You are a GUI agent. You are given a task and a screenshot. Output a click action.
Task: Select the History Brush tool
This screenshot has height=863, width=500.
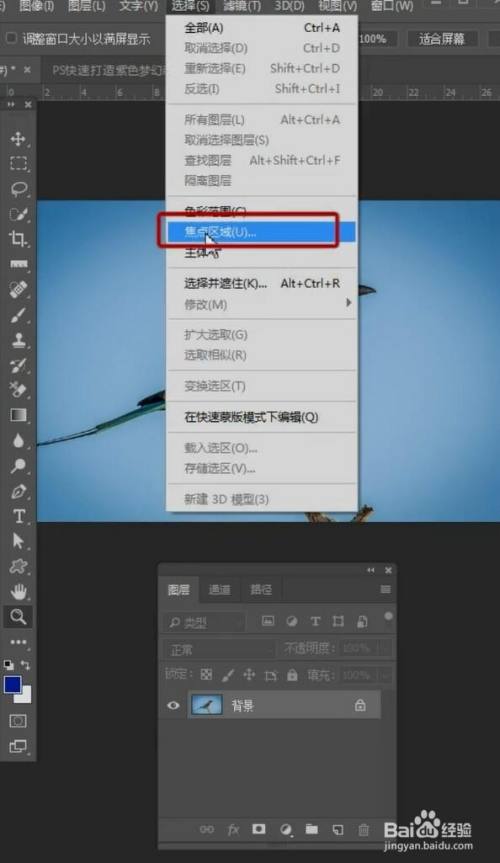[18, 365]
